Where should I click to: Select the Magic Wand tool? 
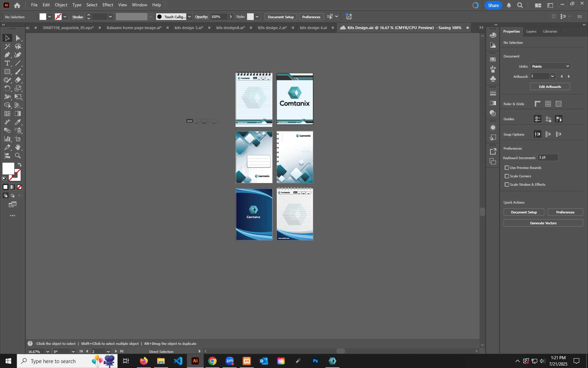pyautogui.click(x=7, y=46)
